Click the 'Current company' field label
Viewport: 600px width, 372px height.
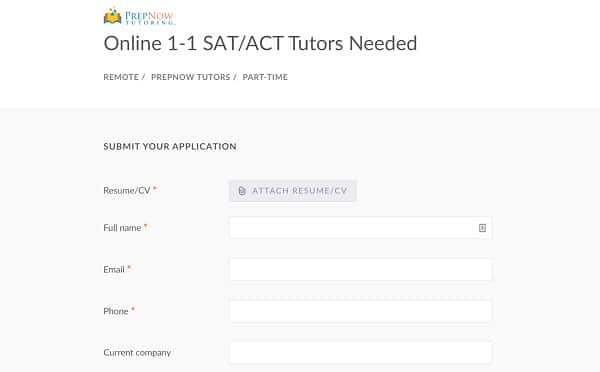[x=137, y=352]
